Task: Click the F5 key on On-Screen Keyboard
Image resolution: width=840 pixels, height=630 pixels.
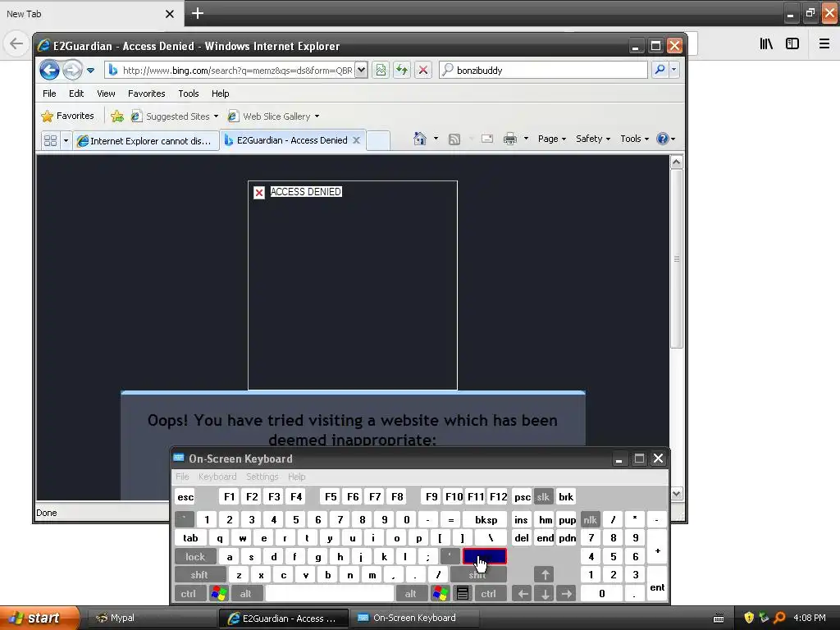Action: point(331,496)
